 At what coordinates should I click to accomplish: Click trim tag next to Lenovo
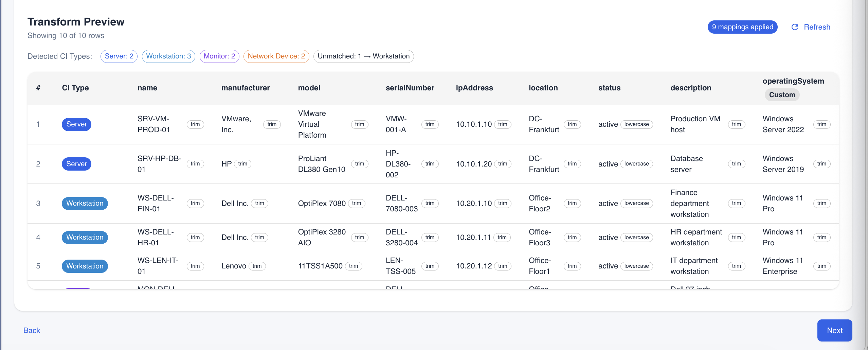257,266
